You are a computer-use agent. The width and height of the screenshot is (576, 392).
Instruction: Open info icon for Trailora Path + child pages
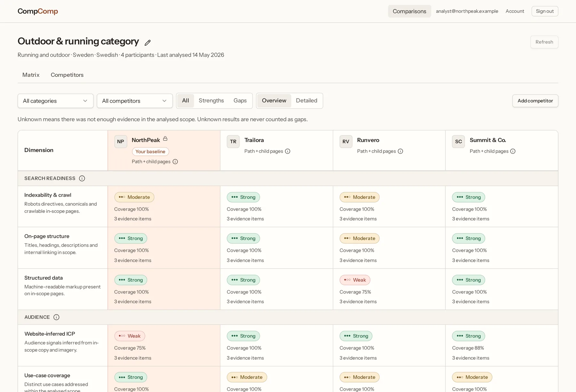[x=288, y=151]
